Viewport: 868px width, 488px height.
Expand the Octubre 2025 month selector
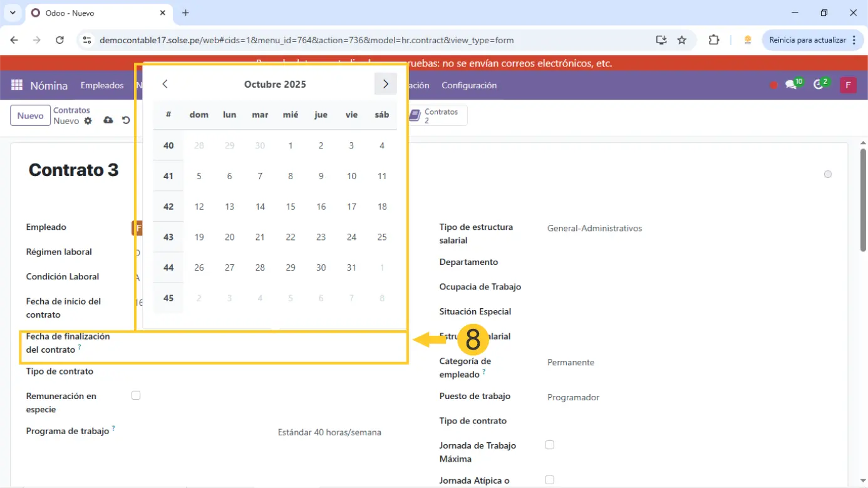(x=275, y=85)
